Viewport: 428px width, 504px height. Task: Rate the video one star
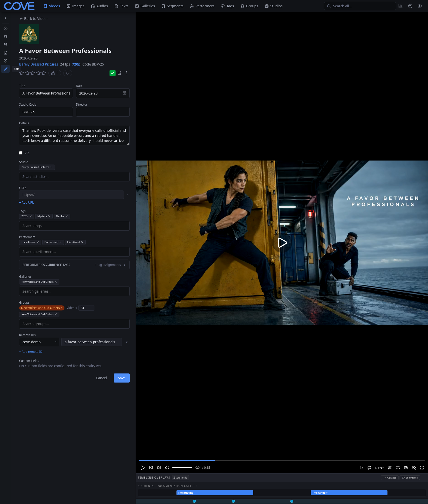22,73
